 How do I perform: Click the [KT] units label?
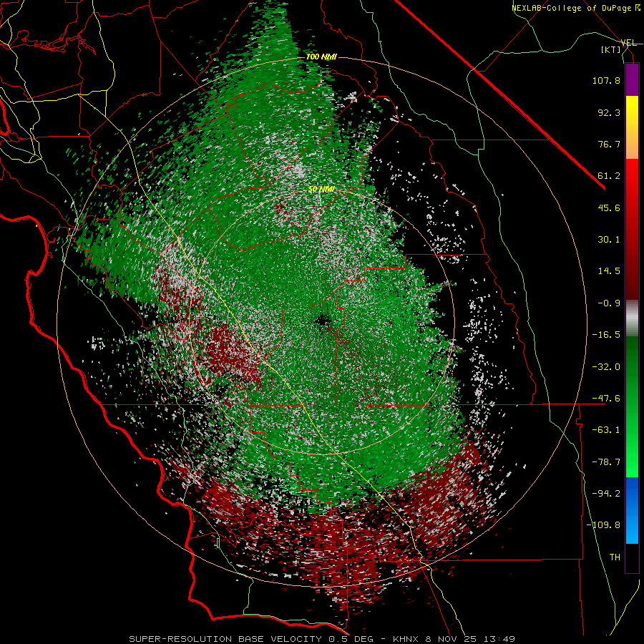[611, 49]
